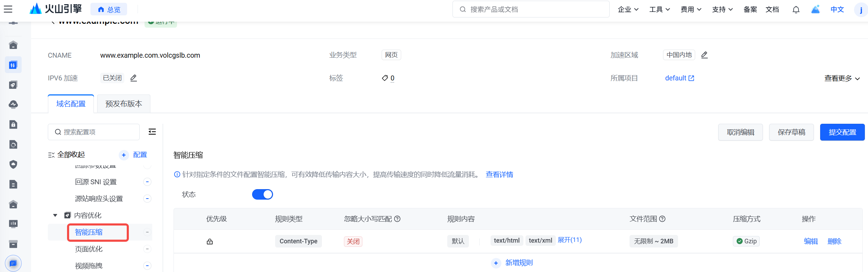Toggle the minus button next to 视频拖拽
Screen dimensions: 868x272
pos(147,266)
